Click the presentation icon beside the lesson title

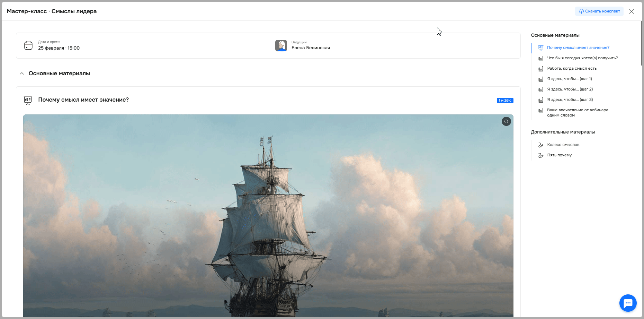click(28, 100)
